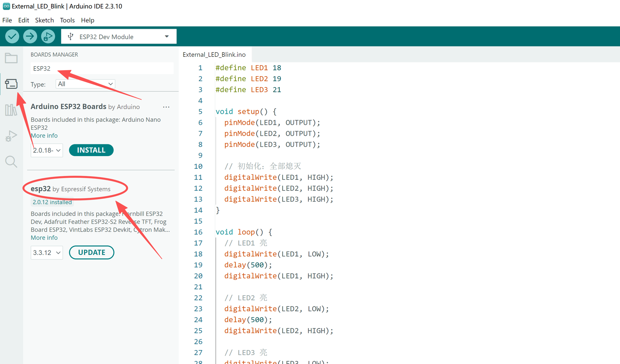Open the Library Manager books icon
This screenshot has width=620, height=364.
pos(11,110)
